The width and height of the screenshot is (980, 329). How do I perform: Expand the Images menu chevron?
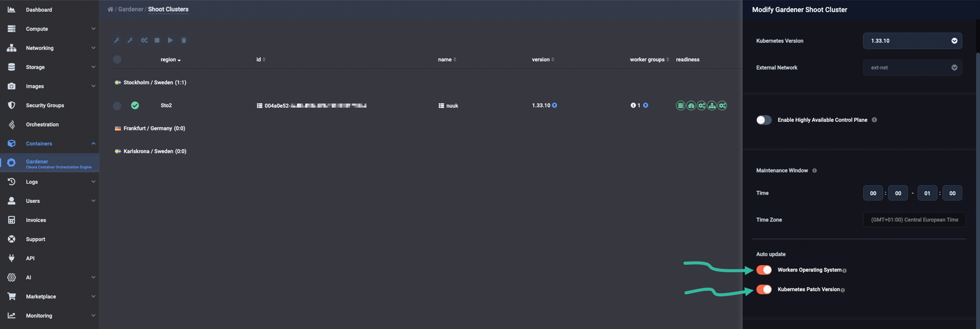[93, 86]
